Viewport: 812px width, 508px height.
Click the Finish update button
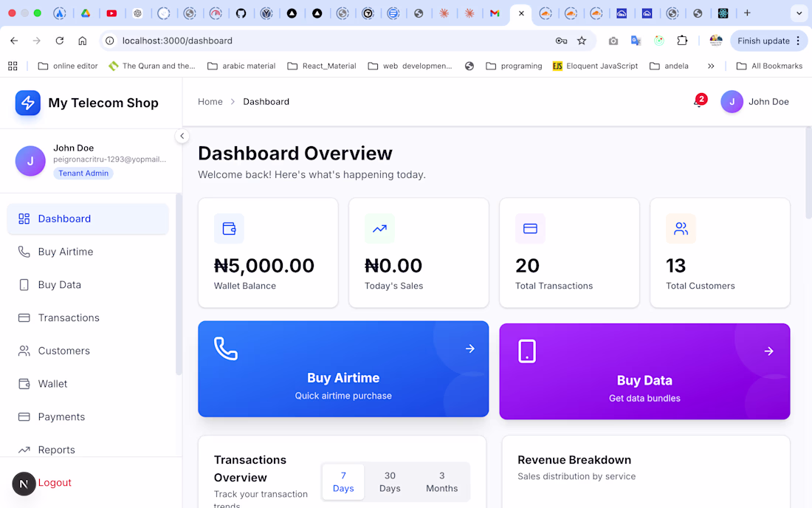763,41
